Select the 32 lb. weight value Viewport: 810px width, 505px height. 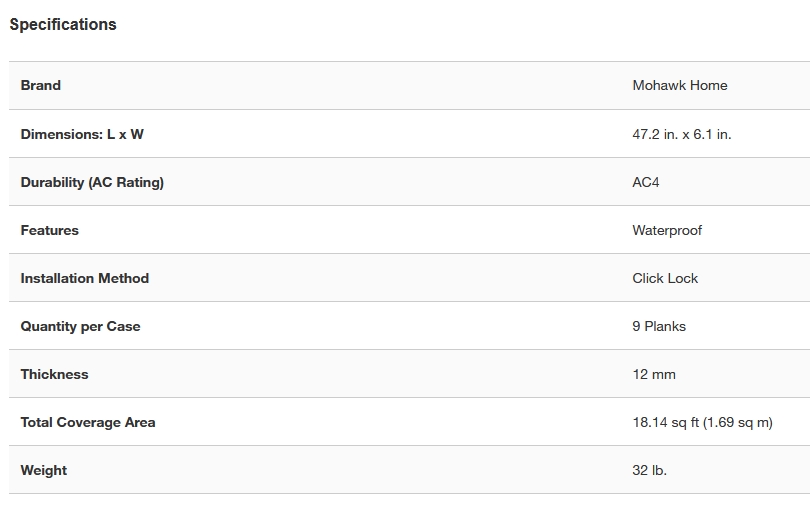(649, 470)
